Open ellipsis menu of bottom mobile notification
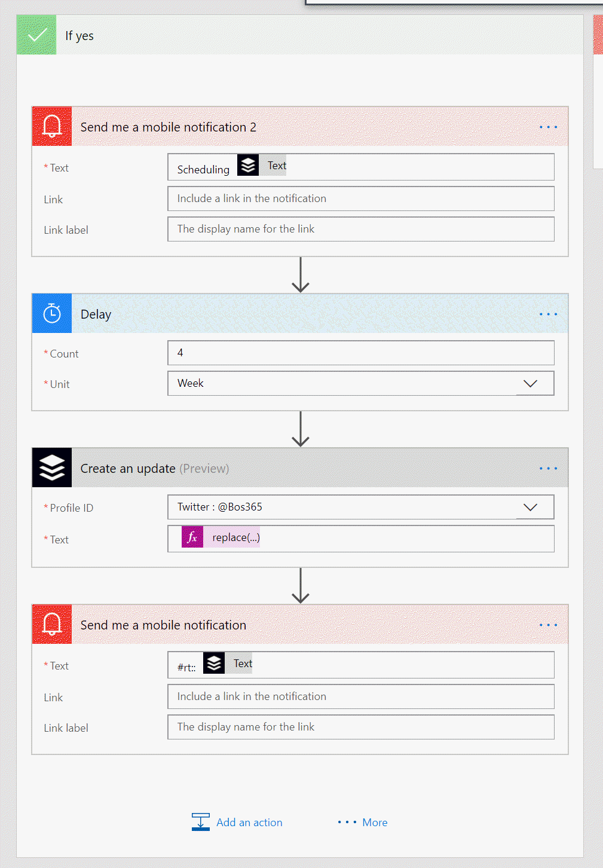The height and width of the screenshot is (868, 603). (548, 625)
